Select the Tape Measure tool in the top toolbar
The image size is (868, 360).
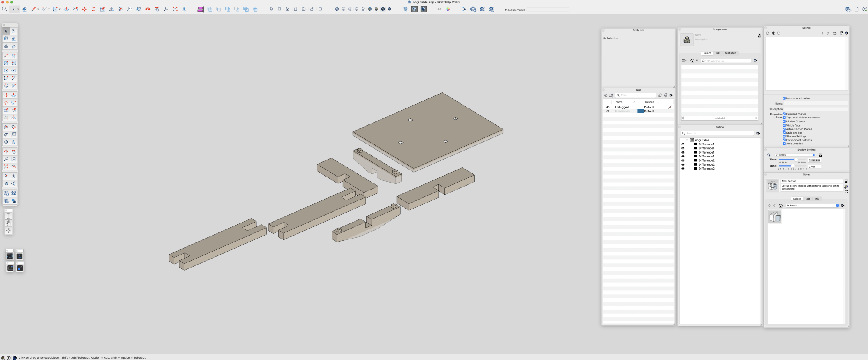point(121,9)
